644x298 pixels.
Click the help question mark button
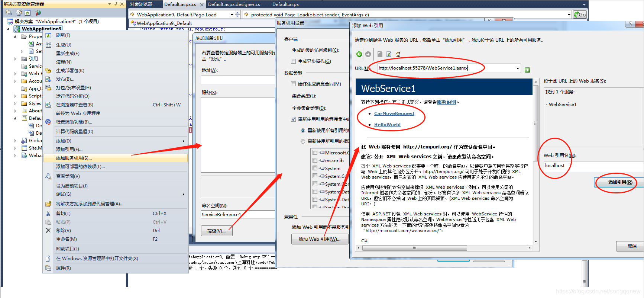630,24
